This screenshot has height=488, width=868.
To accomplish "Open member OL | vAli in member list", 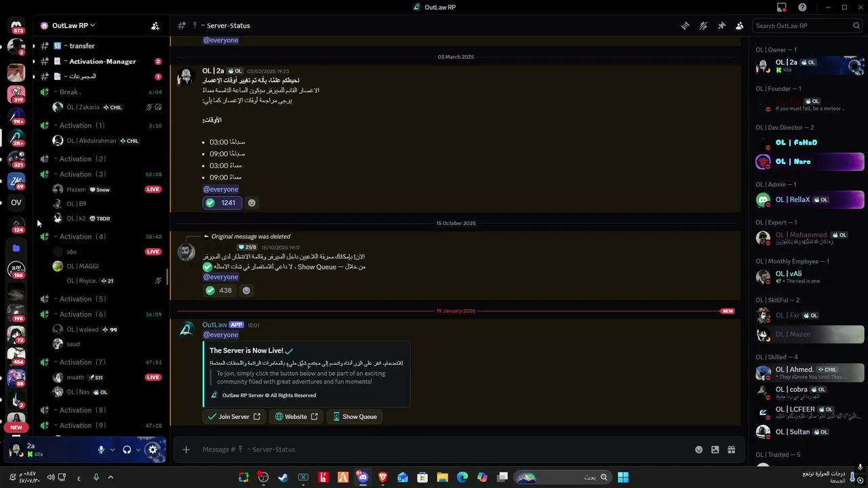I will click(x=810, y=277).
